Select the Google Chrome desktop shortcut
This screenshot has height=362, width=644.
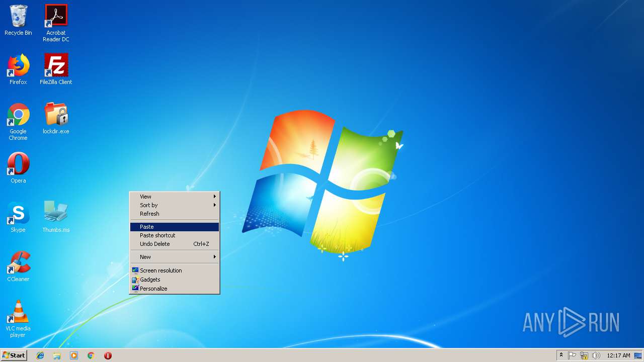(18, 122)
